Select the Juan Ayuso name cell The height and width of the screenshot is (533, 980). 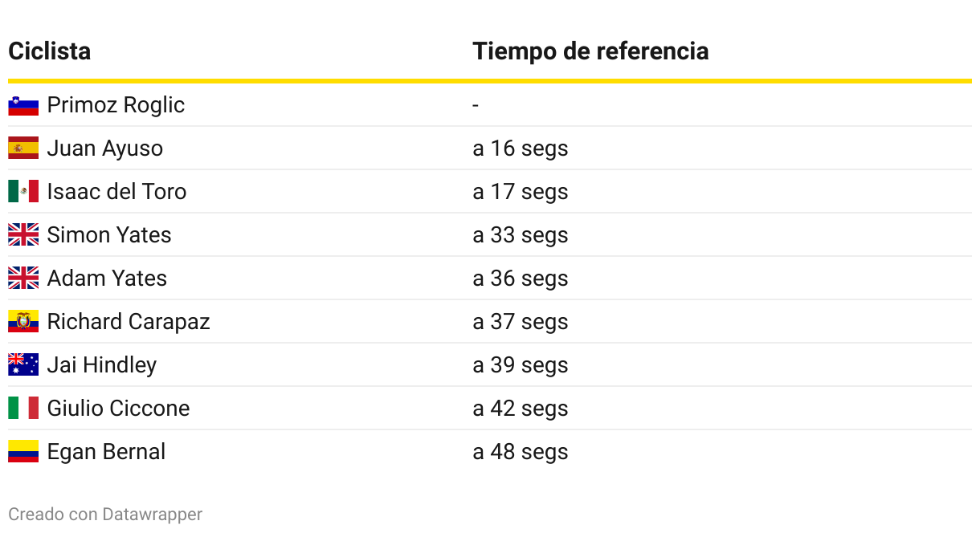click(x=104, y=149)
